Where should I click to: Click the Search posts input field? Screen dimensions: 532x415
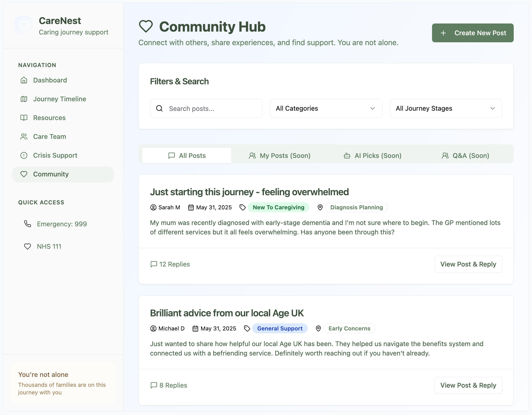pos(211,108)
